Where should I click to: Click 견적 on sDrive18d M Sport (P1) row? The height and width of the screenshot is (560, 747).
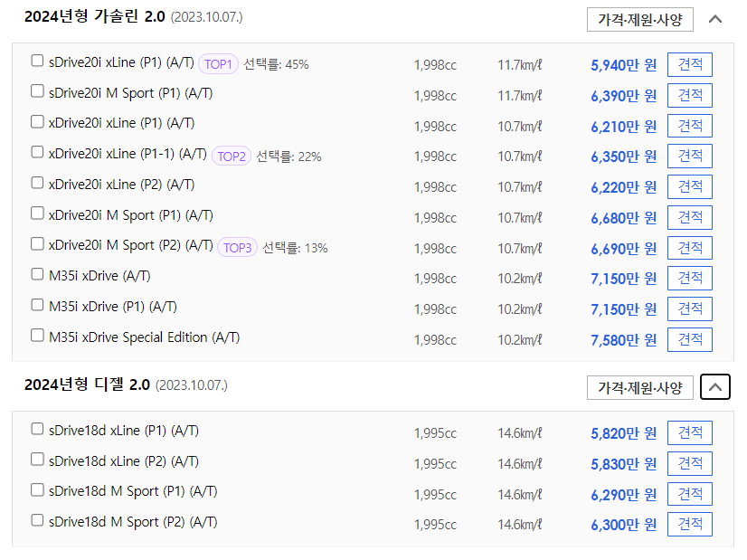point(690,494)
